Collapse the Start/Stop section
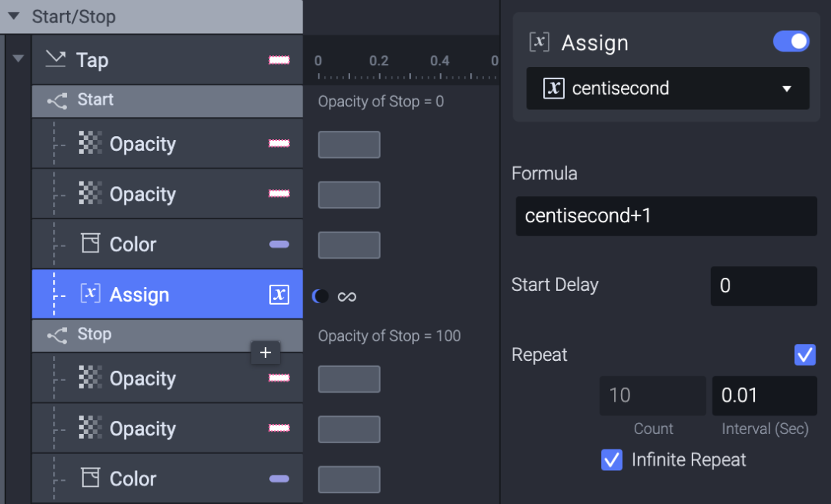Viewport: 831px width, 504px height. (14, 16)
